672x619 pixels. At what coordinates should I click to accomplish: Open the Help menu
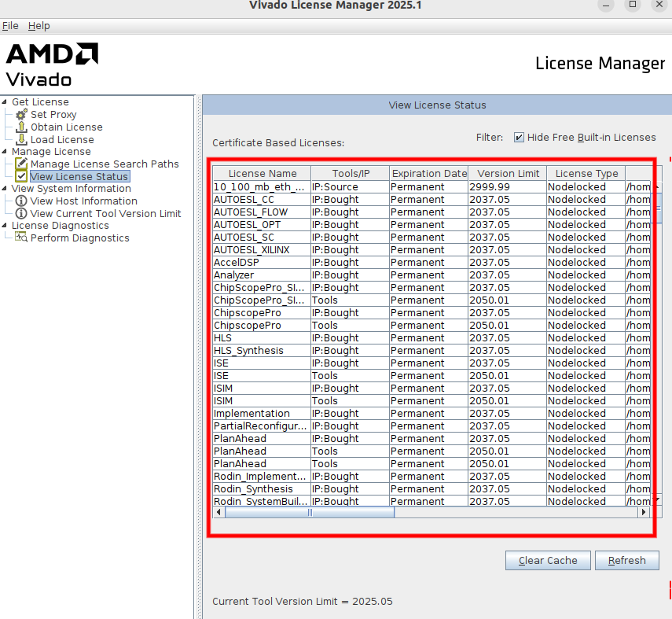pyautogui.click(x=39, y=26)
